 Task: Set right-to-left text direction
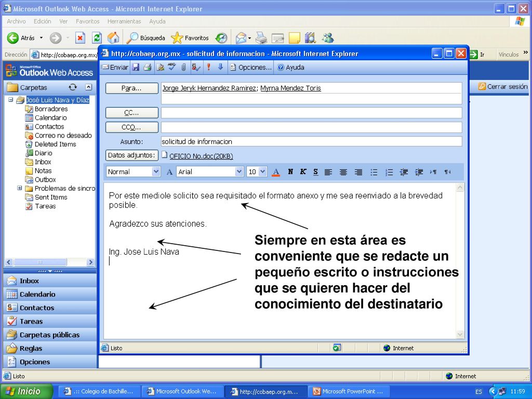pyautogui.click(x=447, y=172)
